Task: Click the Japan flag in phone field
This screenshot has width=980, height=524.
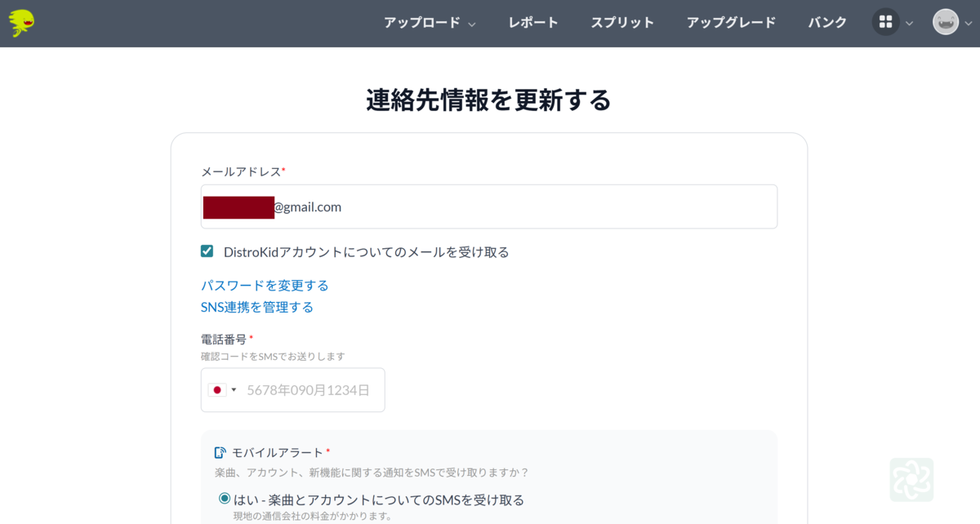Action: pyautogui.click(x=219, y=389)
